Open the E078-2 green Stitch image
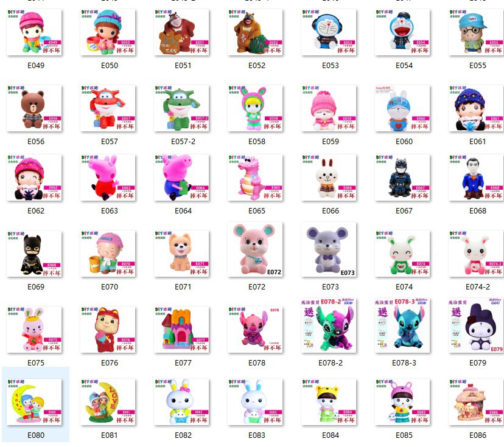Screen dimensions: 504x447 click(329, 325)
